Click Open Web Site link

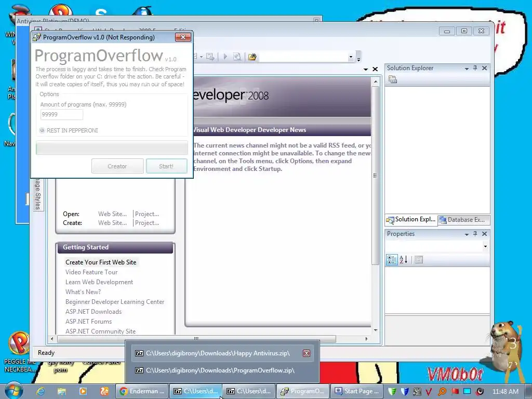coord(112,214)
